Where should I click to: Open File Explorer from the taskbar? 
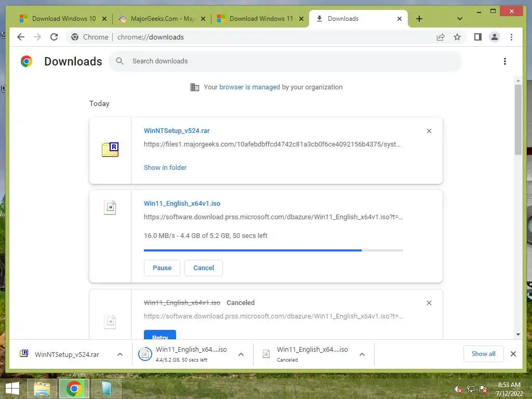point(42,389)
